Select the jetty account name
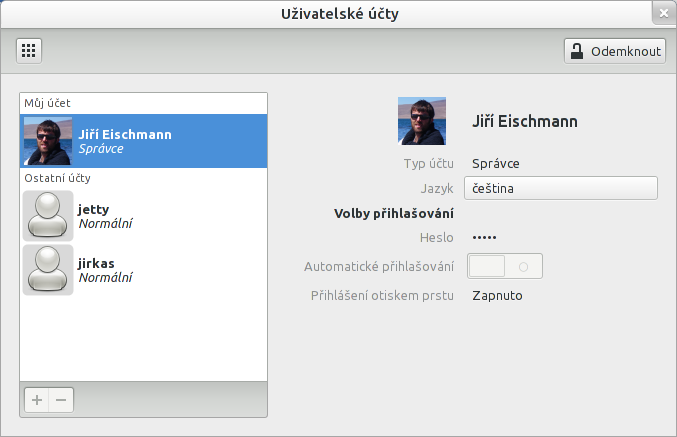677x437 pixels. (94, 209)
